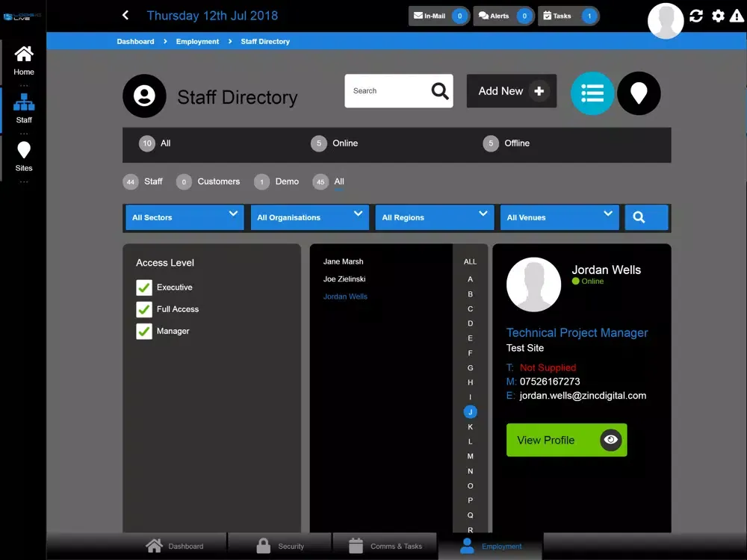Viewport: 747px width, 560px height.
Task: Switch to list view icon
Action: (592, 93)
